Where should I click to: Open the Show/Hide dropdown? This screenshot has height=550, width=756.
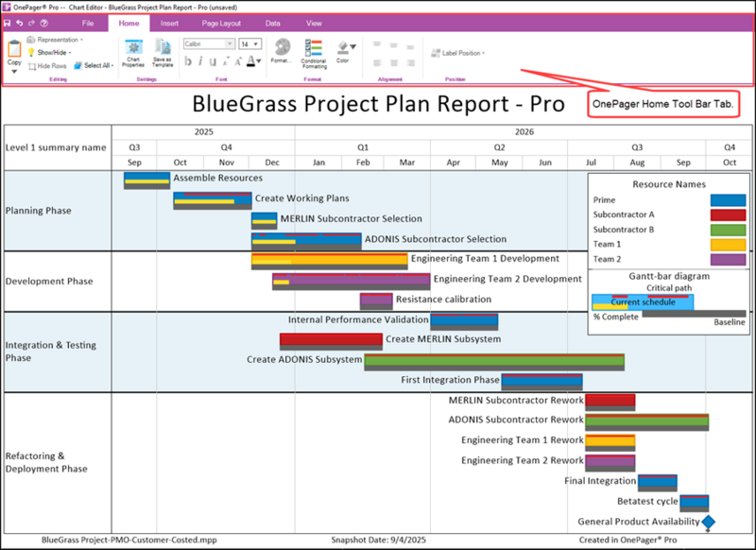click(49, 53)
